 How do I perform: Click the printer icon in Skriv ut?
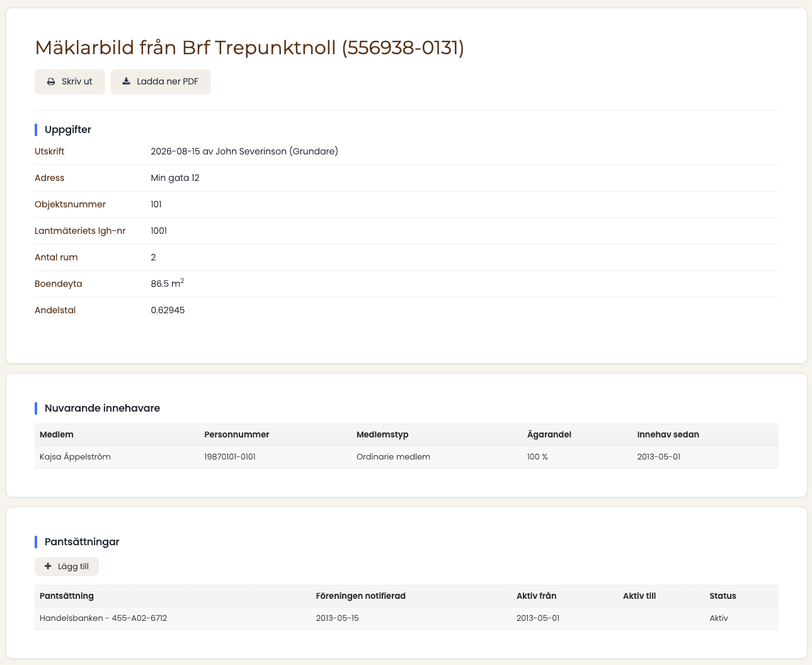click(51, 82)
